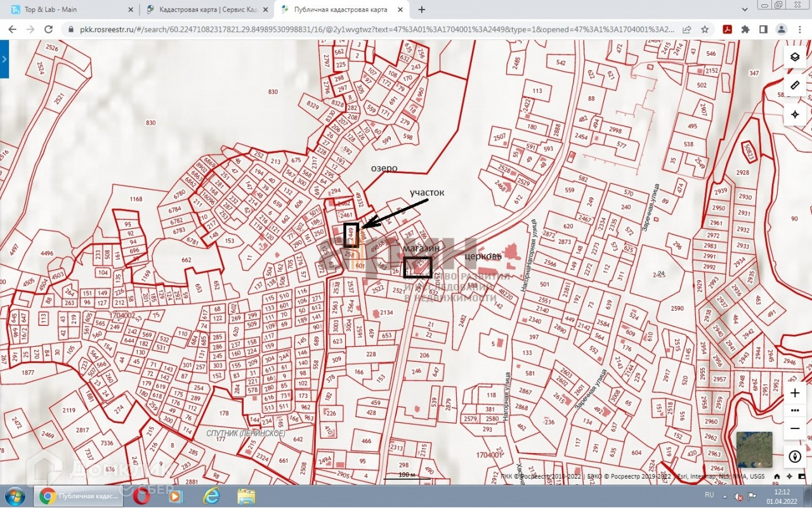The image size is (812, 509).
Task: Toggle the browser side panel
Action: [x=763, y=29]
